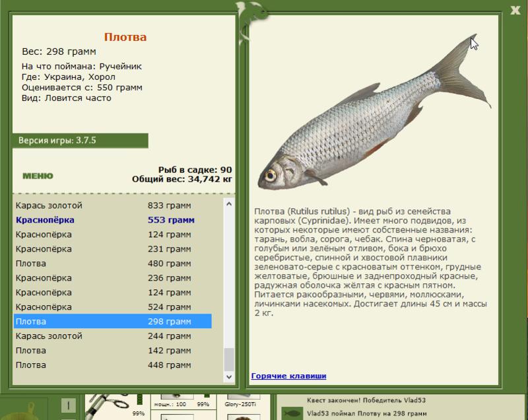Image resolution: width=528 pixels, height=420 pixels.
Task: Select Плотва 448 грамм in the list
Action: [113, 365]
